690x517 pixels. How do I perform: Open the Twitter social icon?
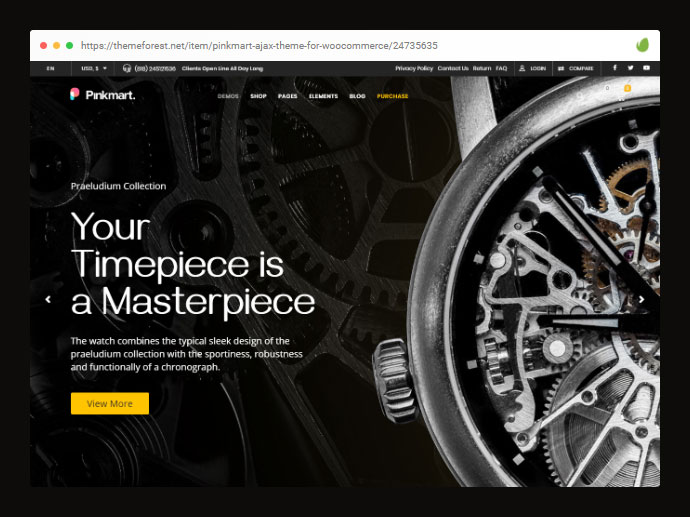click(631, 68)
